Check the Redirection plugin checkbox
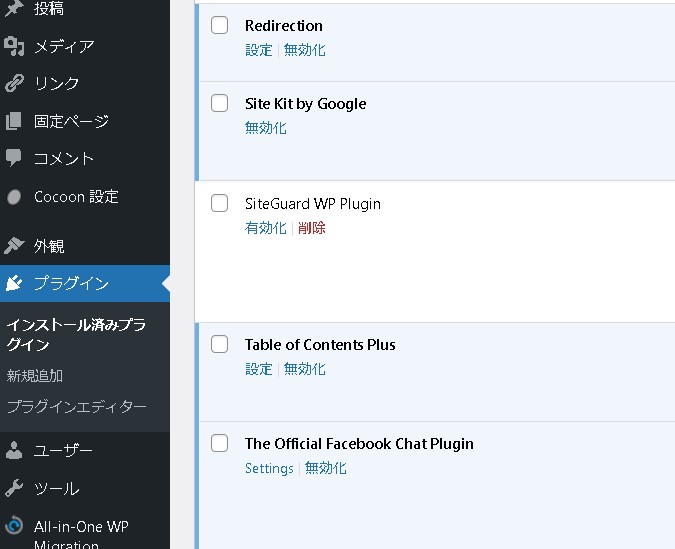675x549 pixels. (220, 26)
